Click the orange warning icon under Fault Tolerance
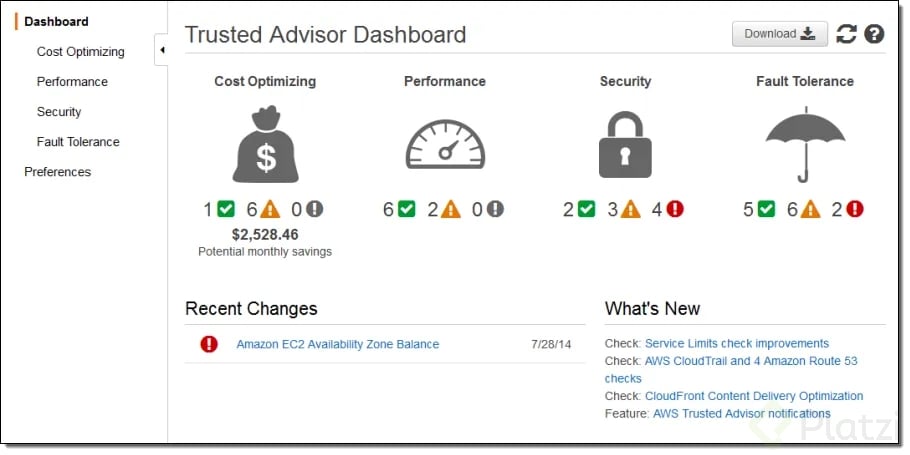 [x=810, y=209]
